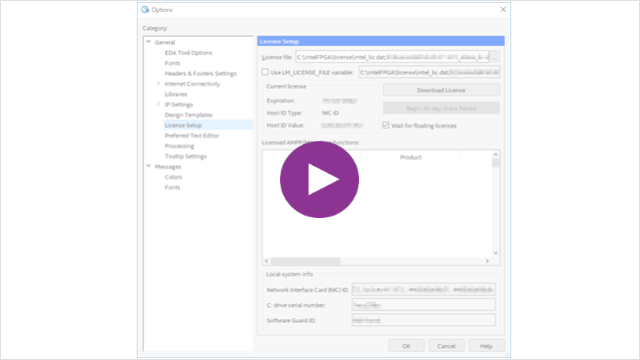640x360 pixels.
Task: Click the Help button
Action: pyautogui.click(x=486, y=346)
